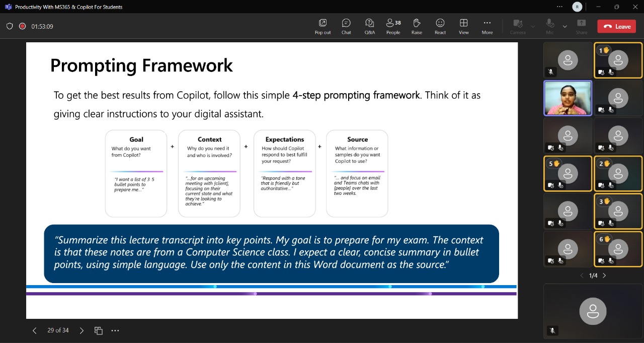Viewport: 644px width, 343px height.
Task: Open slide presenter options menu at bottom
Action: (115, 330)
